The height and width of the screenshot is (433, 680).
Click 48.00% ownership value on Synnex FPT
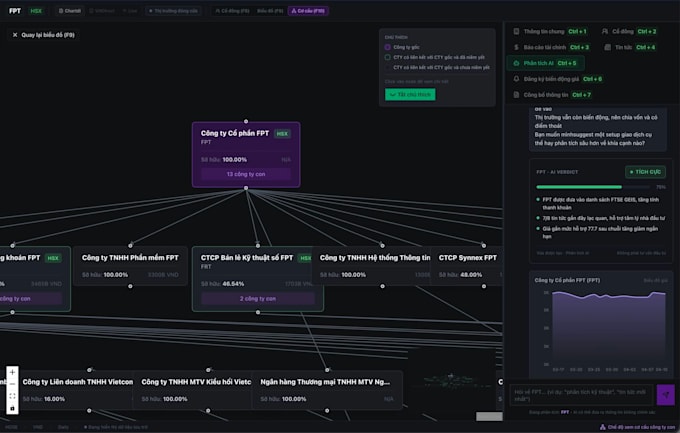pyautogui.click(x=471, y=275)
